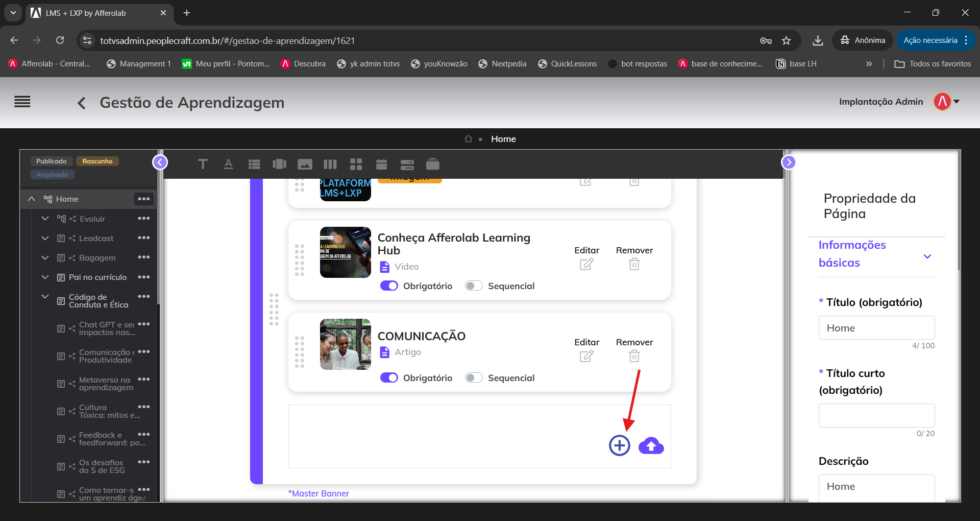Select Feedback e feedforward tree item

[112, 439]
